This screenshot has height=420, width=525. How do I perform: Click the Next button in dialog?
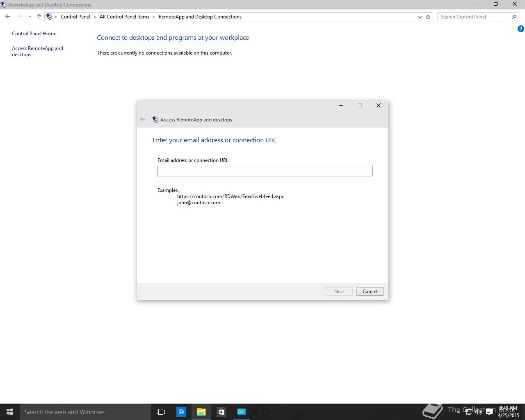coord(339,292)
